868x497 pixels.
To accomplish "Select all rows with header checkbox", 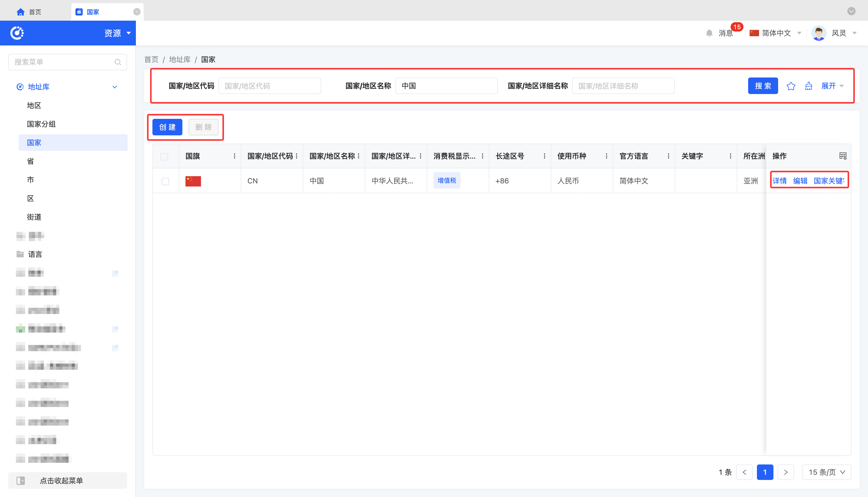I will coord(164,156).
